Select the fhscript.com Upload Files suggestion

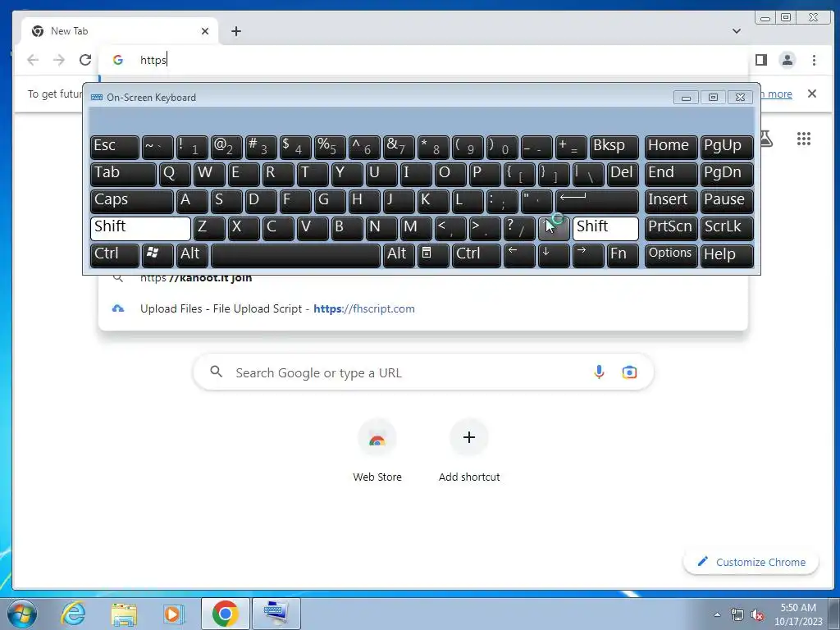[x=423, y=308]
